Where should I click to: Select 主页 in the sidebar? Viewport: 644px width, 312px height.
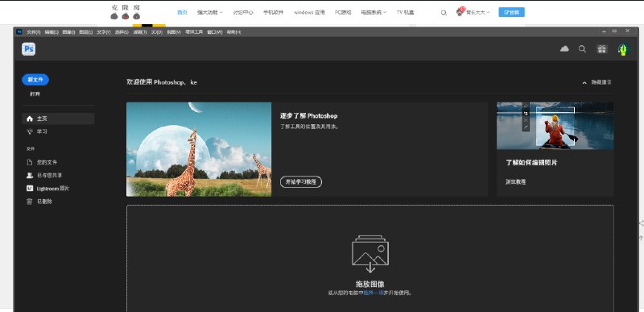coord(58,119)
